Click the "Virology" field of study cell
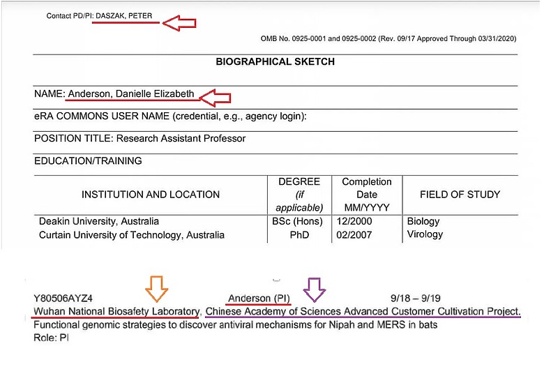544x392 pixels. click(x=425, y=234)
